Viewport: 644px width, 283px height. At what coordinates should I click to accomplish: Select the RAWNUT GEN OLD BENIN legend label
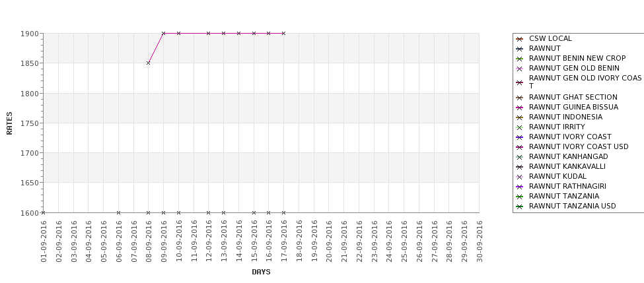[574, 68]
